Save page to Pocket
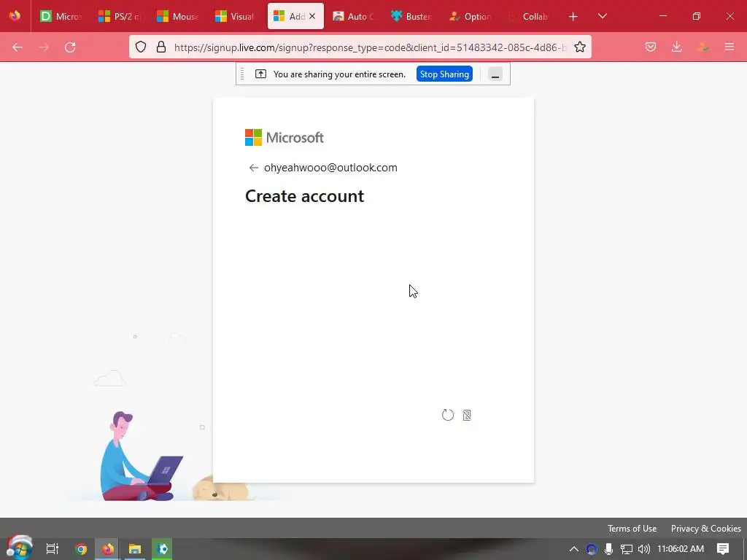This screenshot has height=560, width=747. [x=650, y=47]
